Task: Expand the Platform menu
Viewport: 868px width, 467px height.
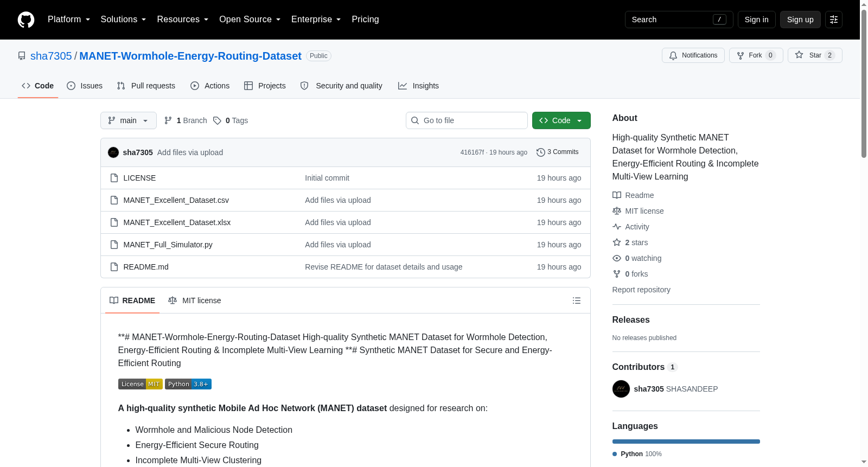Action: point(69,20)
